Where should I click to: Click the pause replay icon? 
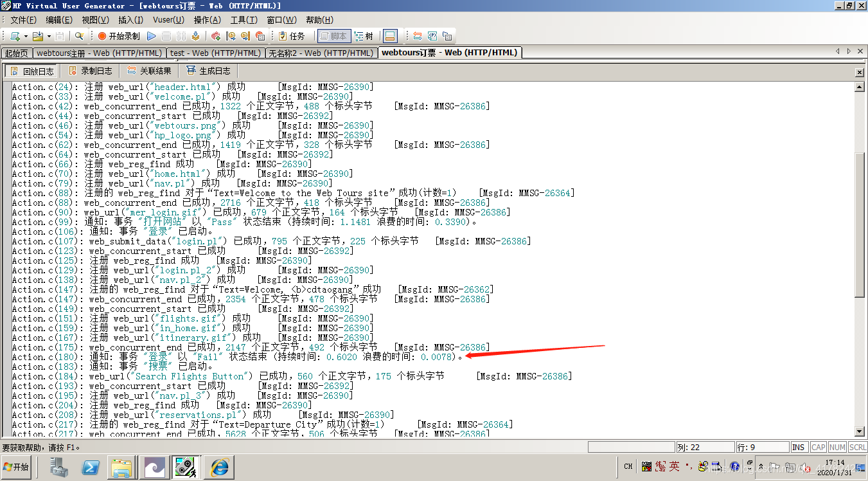[181, 36]
